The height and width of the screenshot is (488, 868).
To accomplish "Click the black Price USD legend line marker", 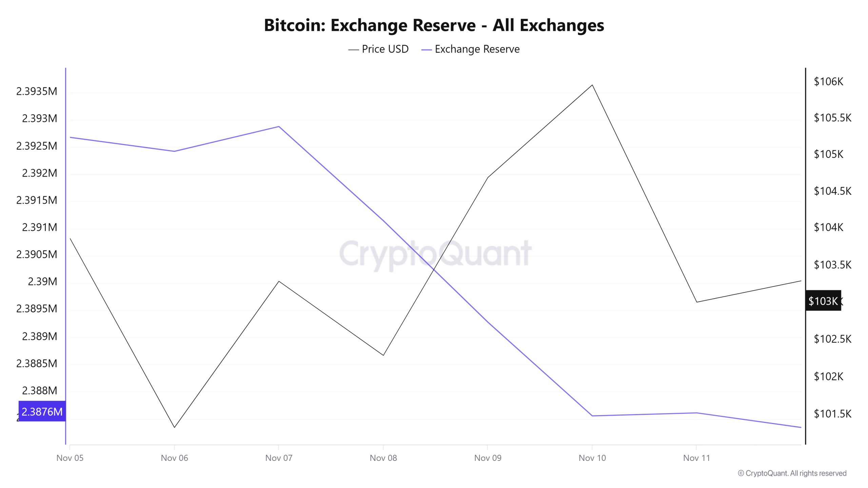I will click(x=353, y=50).
